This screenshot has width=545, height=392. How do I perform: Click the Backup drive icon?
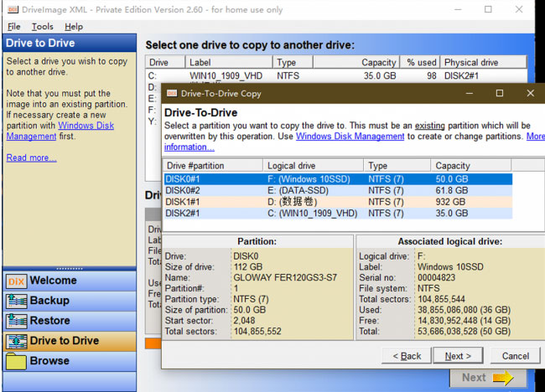pyautogui.click(x=16, y=301)
